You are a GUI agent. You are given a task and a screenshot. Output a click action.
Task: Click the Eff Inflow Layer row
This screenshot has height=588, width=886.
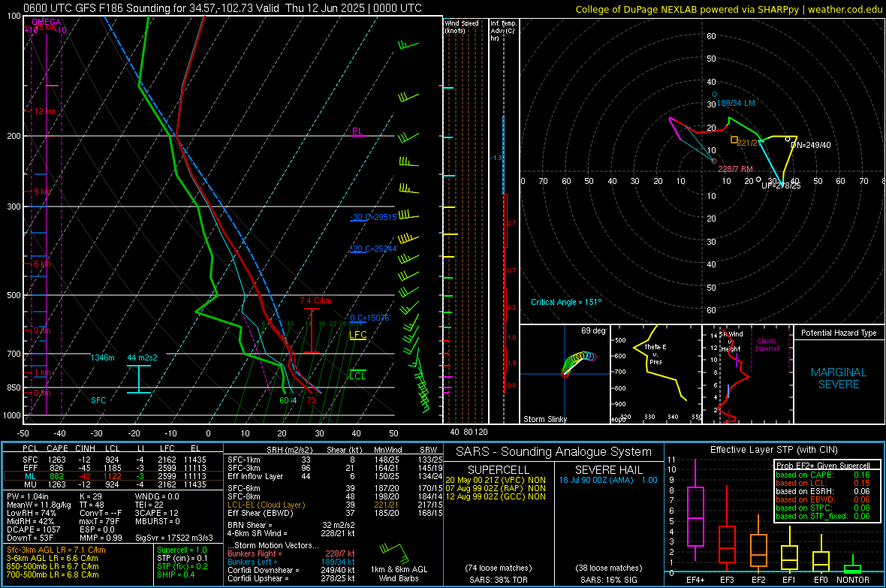(x=335, y=476)
